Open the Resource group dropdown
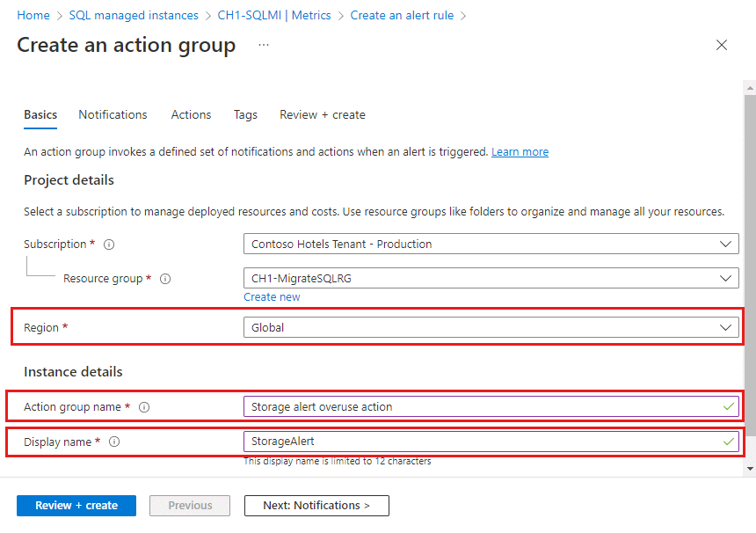This screenshot has width=756, height=533. (726, 278)
